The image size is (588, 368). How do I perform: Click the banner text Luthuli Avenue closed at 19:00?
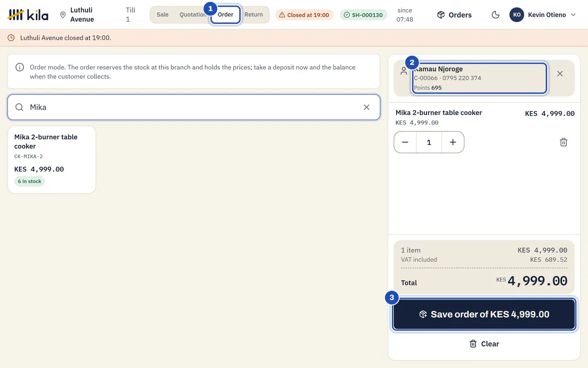66,38
